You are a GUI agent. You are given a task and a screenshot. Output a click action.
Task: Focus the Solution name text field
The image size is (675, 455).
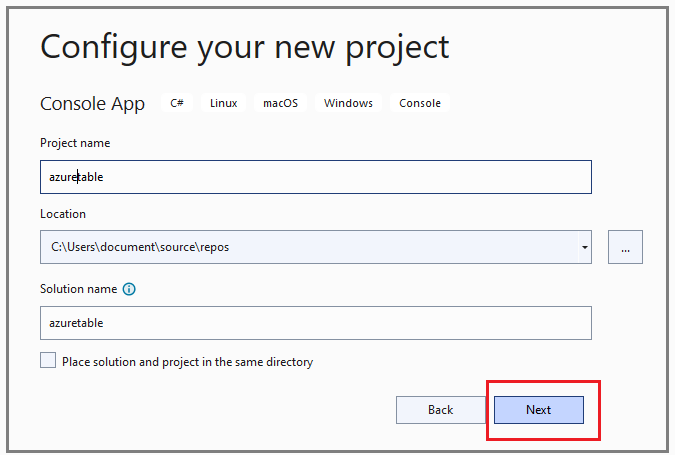click(315, 323)
